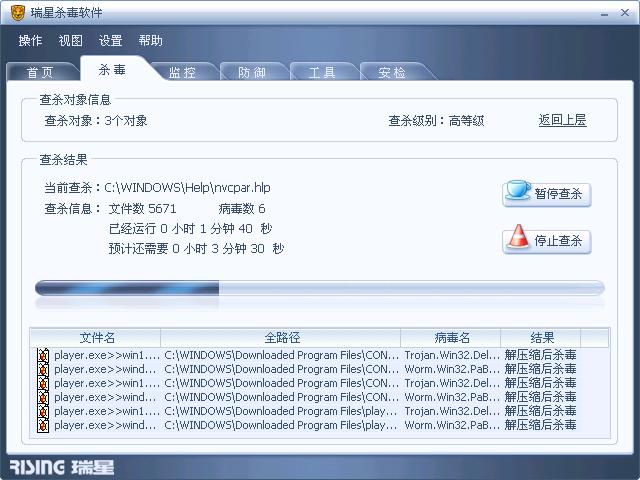
Task: Pause scanning with 暂停查杀 button
Action: pos(547,193)
